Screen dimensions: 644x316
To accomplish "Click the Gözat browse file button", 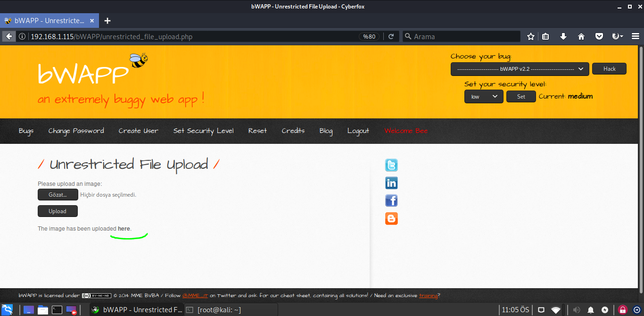I will coord(58,195).
